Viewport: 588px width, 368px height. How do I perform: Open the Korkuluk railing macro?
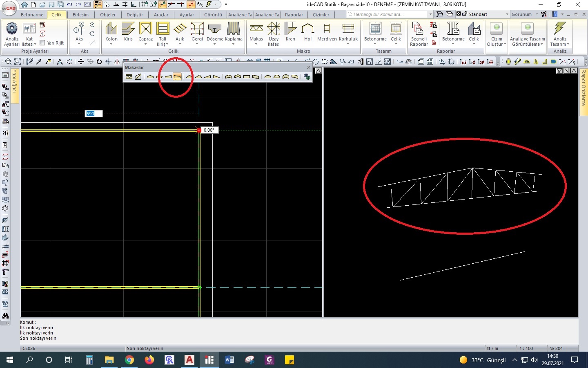(x=348, y=34)
